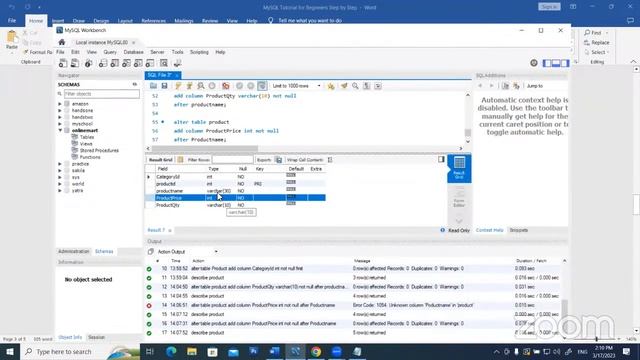Click the open SQL script icon in main toolbar
640x360 pixels.
pos(75,63)
